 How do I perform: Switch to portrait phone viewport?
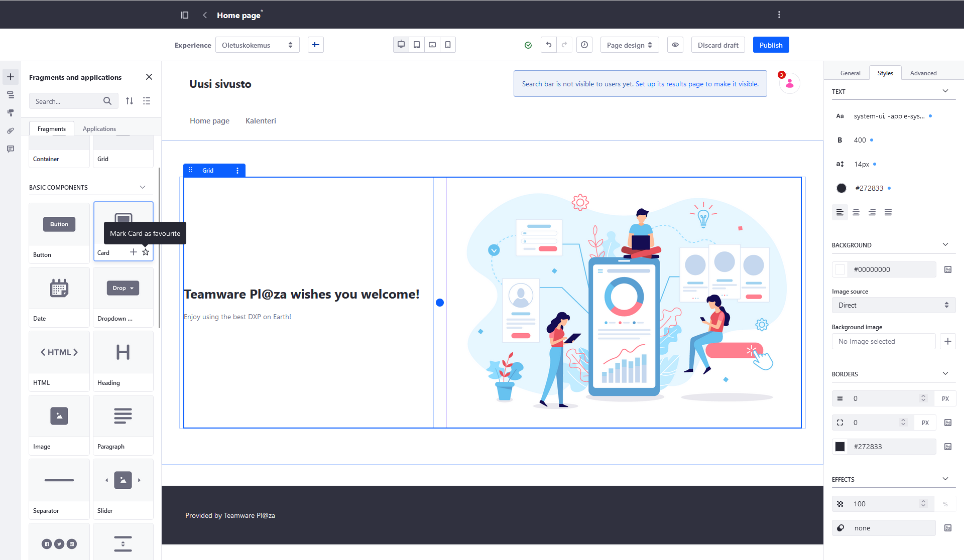448,45
